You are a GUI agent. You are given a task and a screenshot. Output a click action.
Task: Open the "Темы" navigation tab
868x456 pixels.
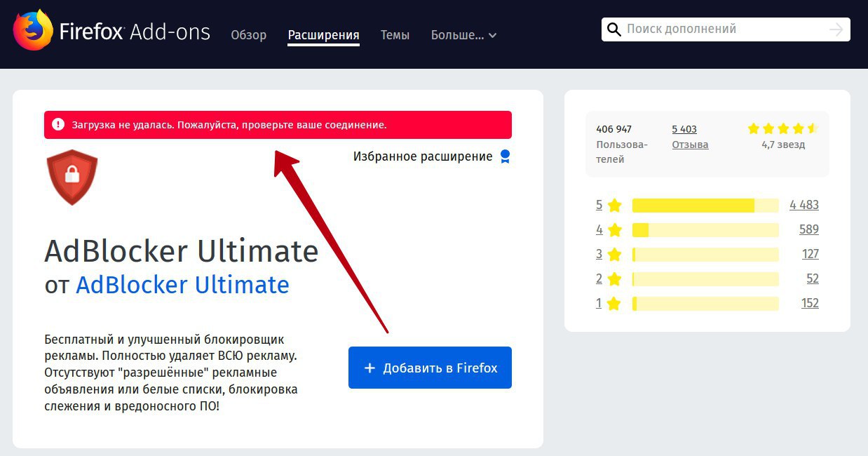395,35
